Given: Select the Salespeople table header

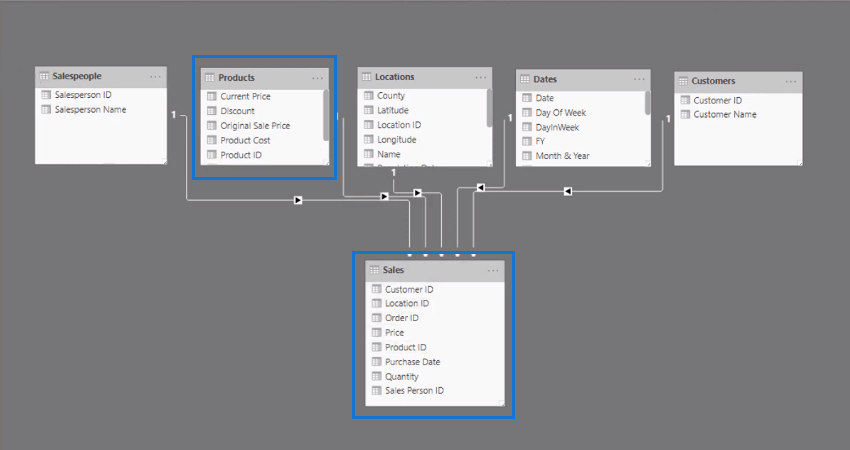Looking at the screenshot, I should [101, 76].
